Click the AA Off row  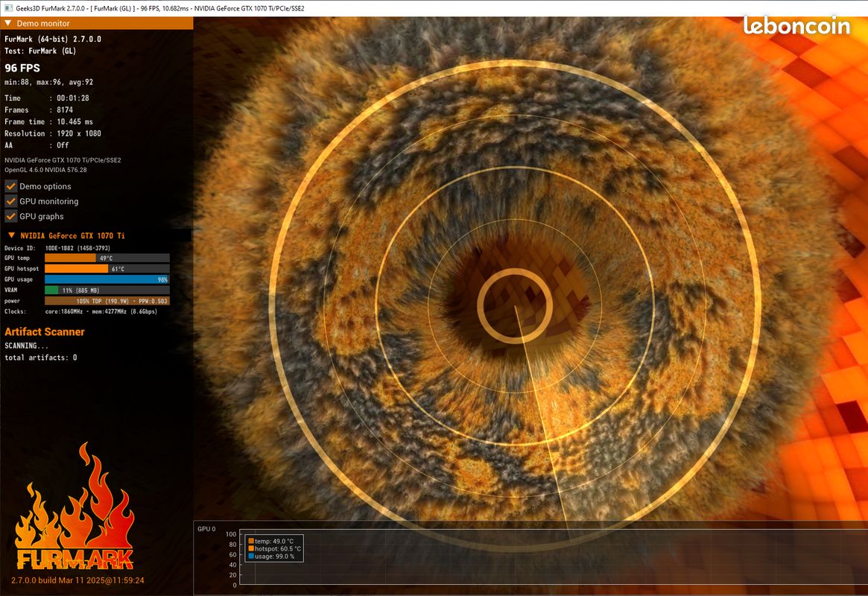pyautogui.click(x=37, y=145)
